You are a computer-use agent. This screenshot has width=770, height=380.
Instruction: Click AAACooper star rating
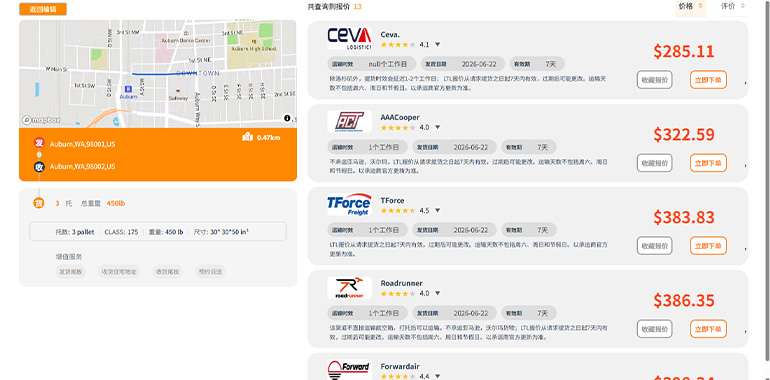pyautogui.click(x=398, y=128)
